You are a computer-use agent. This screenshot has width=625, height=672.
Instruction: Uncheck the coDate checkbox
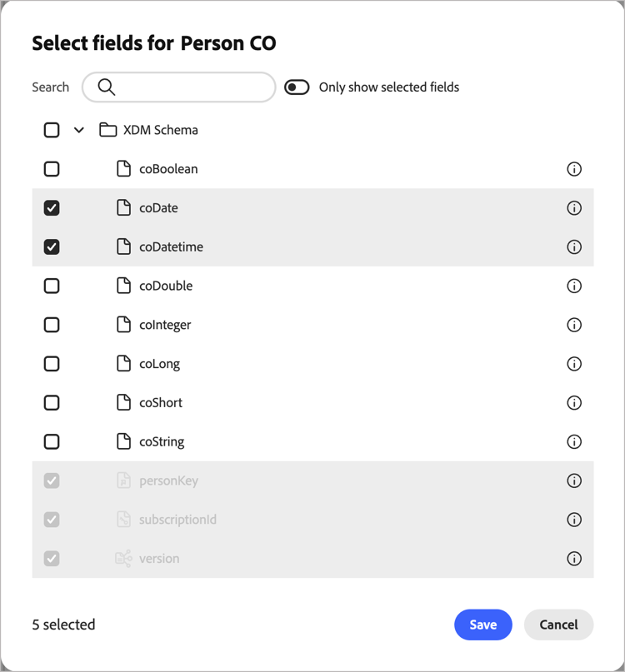pyautogui.click(x=52, y=207)
